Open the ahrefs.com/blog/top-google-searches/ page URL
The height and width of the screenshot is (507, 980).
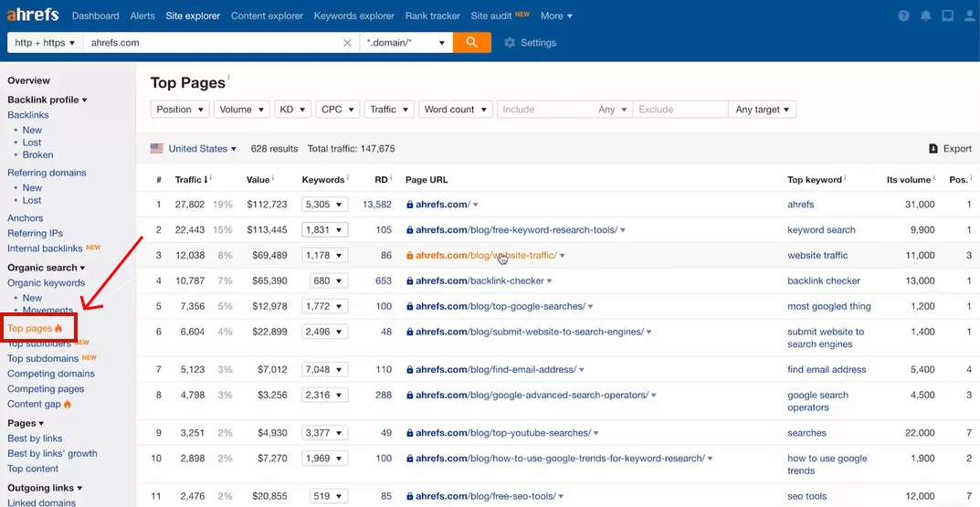[x=501, y=306]
